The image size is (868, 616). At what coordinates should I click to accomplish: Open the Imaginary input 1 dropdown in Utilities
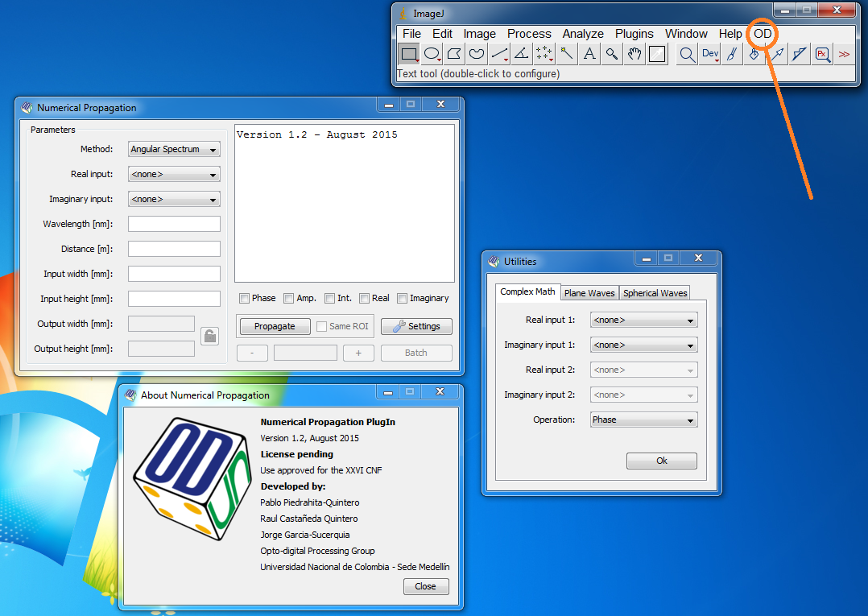click(644, 345)
